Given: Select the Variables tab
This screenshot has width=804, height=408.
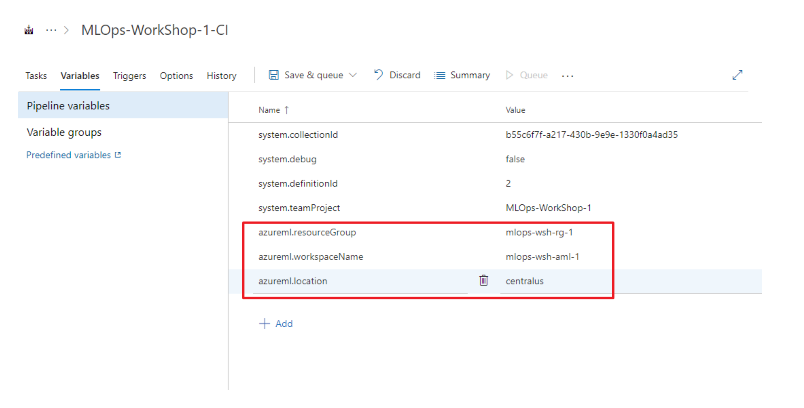Looking at the screenshot, I should tap(80, 76).
